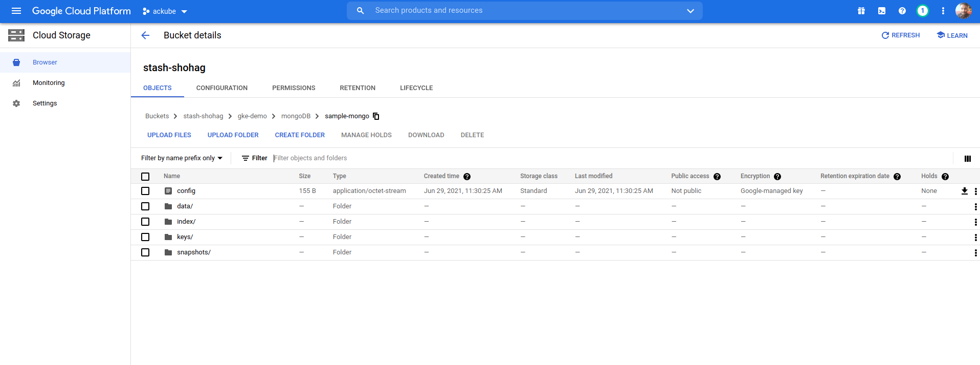Switch to the Permissions tab
Image resolution: width=980 pixels, height=365 pixels.
pos(294,88)
